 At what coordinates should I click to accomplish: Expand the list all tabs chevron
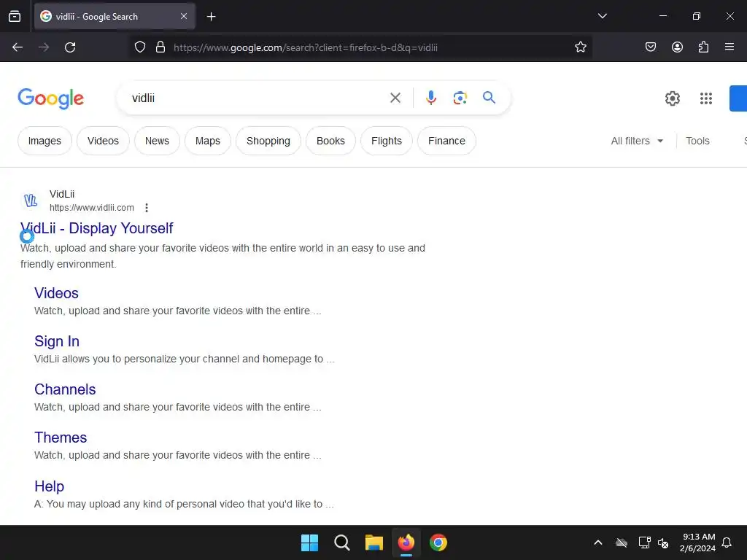(x=602, y=16)
